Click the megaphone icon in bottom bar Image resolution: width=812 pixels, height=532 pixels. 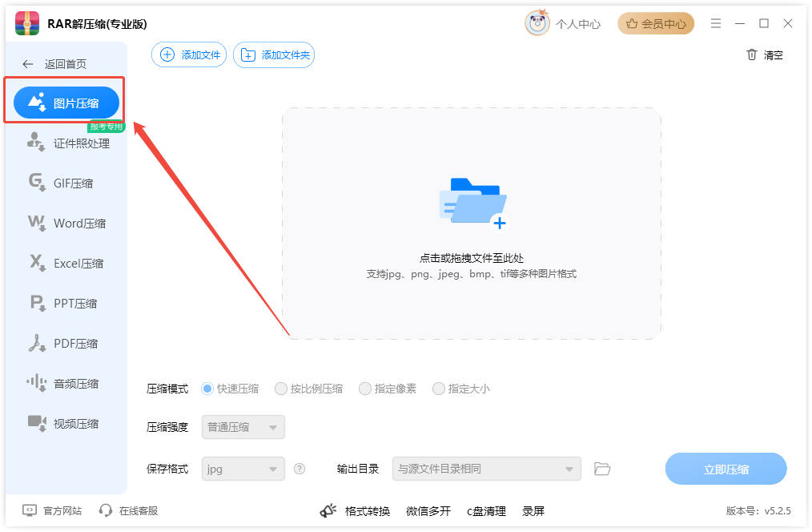click(x=328, y=510)
